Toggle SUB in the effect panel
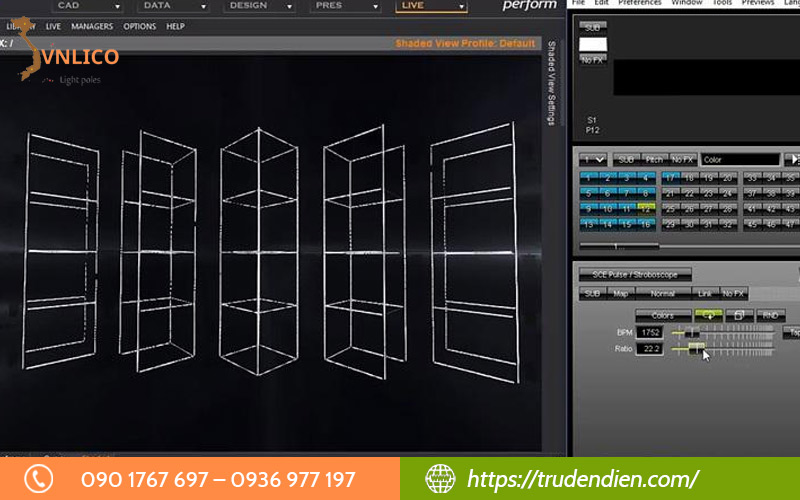Viewport: 800px width, 500px height. [592, 293]
